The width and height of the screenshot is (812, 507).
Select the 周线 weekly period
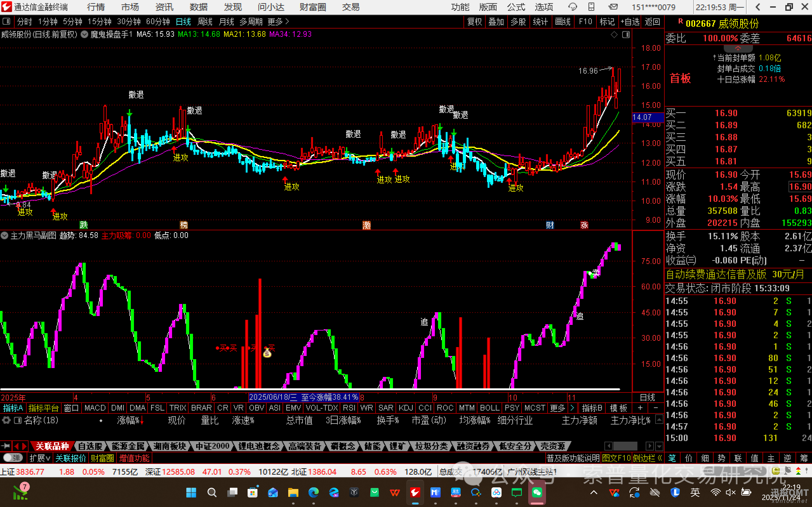click(205, 22)
